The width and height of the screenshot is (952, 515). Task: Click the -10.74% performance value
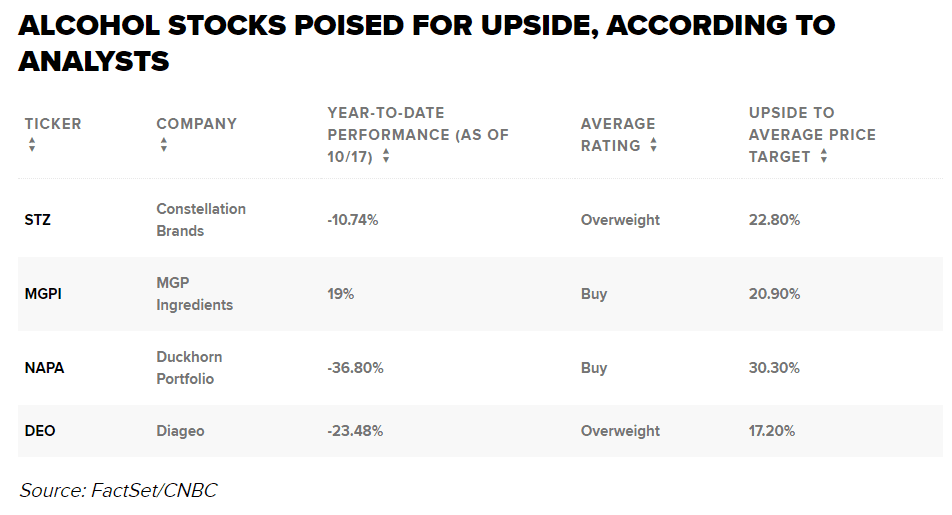tap(352, 220)
